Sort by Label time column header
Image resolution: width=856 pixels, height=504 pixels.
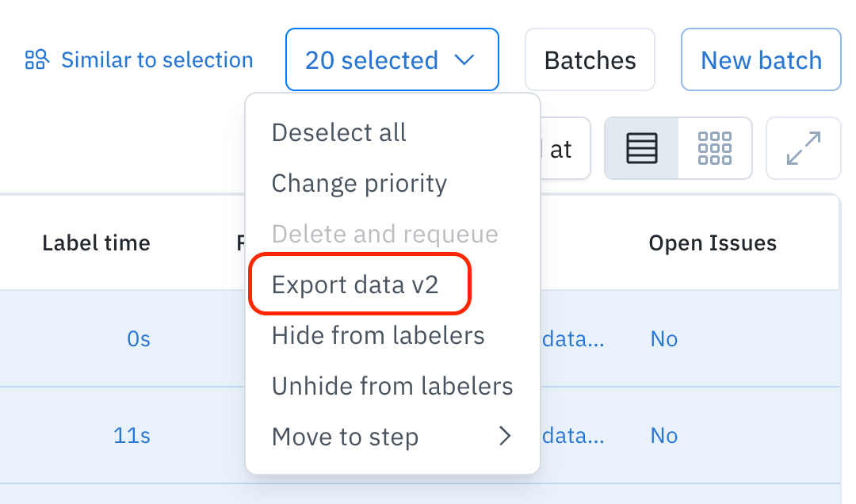tap(96, 242)
